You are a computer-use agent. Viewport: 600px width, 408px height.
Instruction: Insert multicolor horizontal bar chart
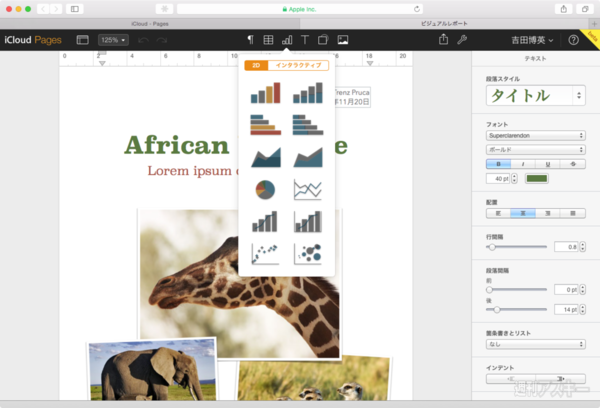tap(266, 125)
